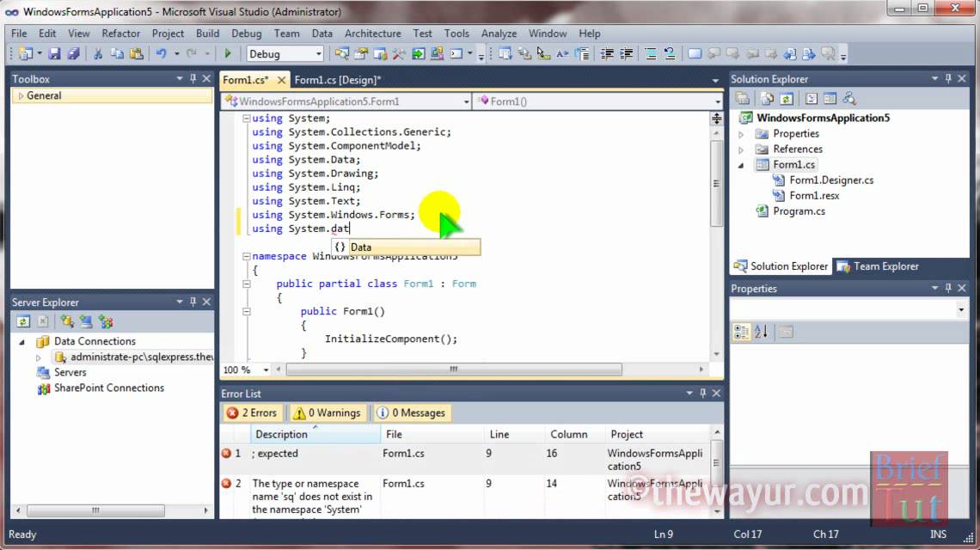Sort Properties with the Categorized icon
Image resolution: width=980 pixels, height=550 pixels.
tap(741, 332)
